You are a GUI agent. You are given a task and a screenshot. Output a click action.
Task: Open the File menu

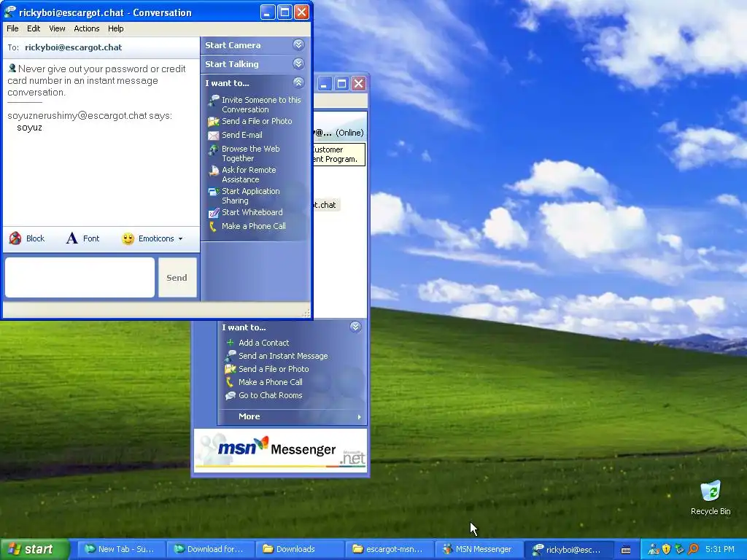pos(12,28)
